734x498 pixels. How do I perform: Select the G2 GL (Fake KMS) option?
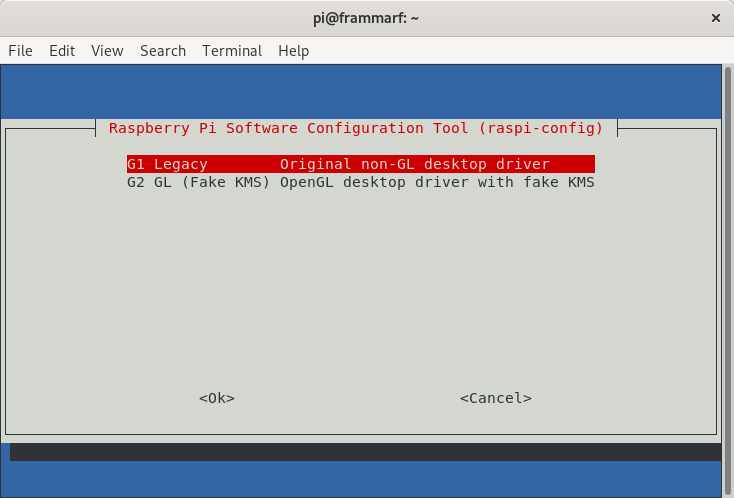[x=361, y=182]
